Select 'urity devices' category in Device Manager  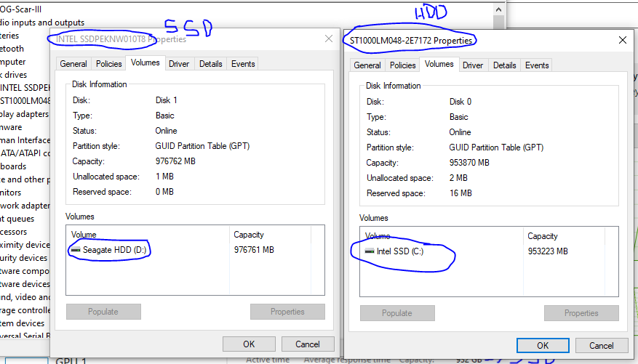pyautogui.click(x=23, y=258)
